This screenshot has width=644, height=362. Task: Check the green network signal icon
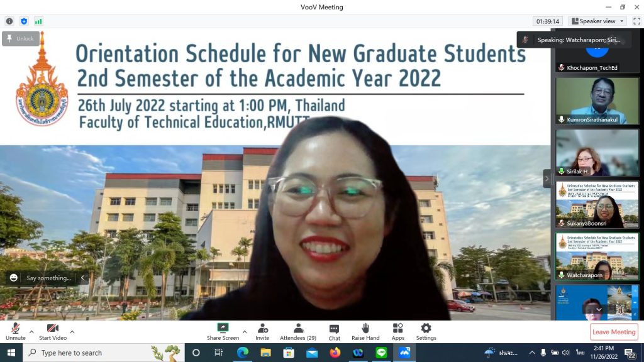(38, 21)
